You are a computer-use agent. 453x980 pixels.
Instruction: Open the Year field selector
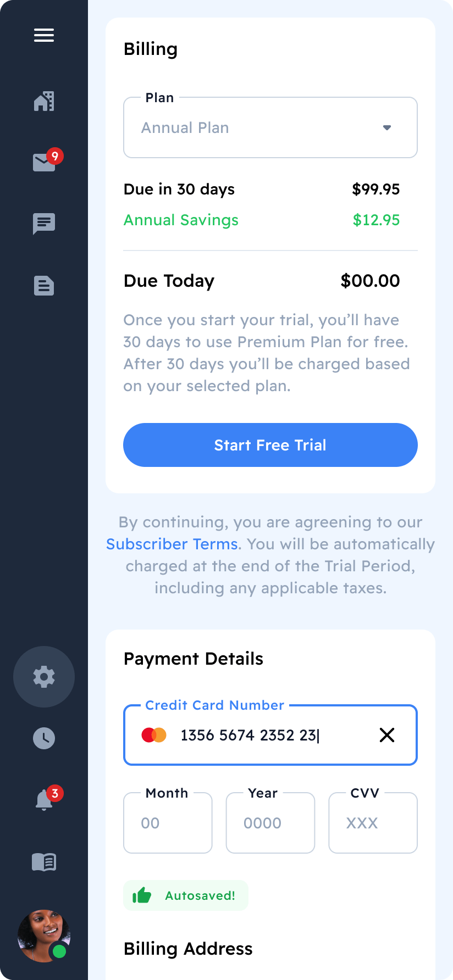pos(270,822)
